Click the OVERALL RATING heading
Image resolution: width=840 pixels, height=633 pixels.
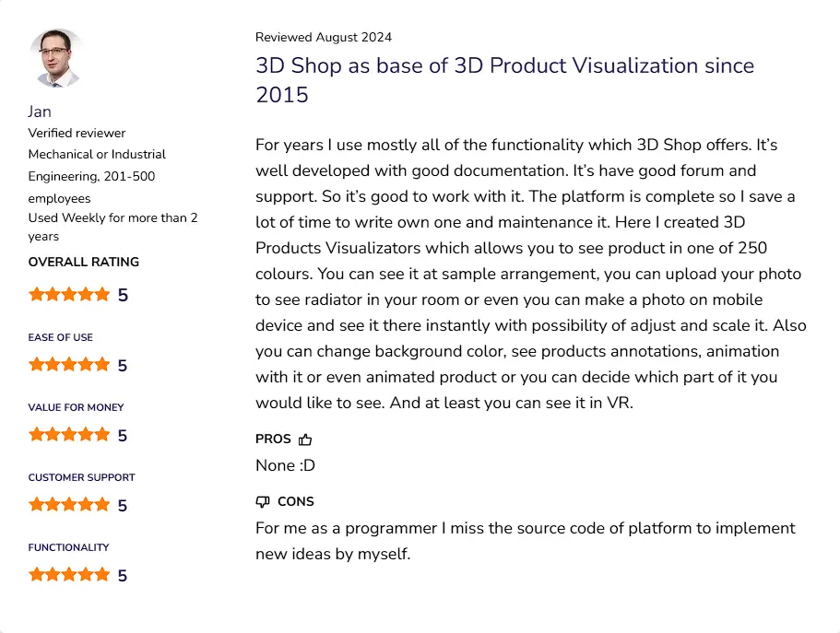84,262
